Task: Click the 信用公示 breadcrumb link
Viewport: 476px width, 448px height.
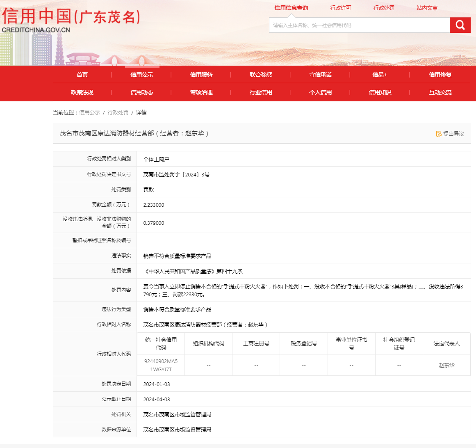Action: [x=89, y=112]
